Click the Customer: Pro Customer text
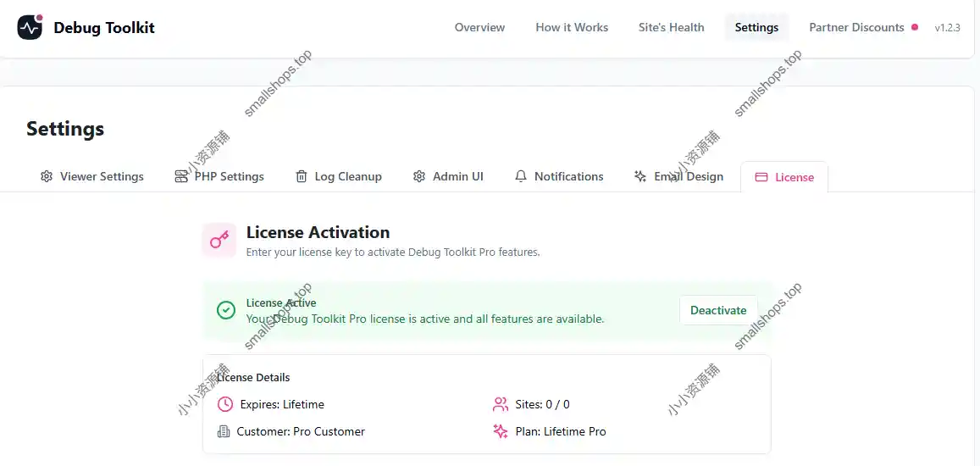Image resolution: width=980 pixels, height=466 pixels. [x=301, y=431]
